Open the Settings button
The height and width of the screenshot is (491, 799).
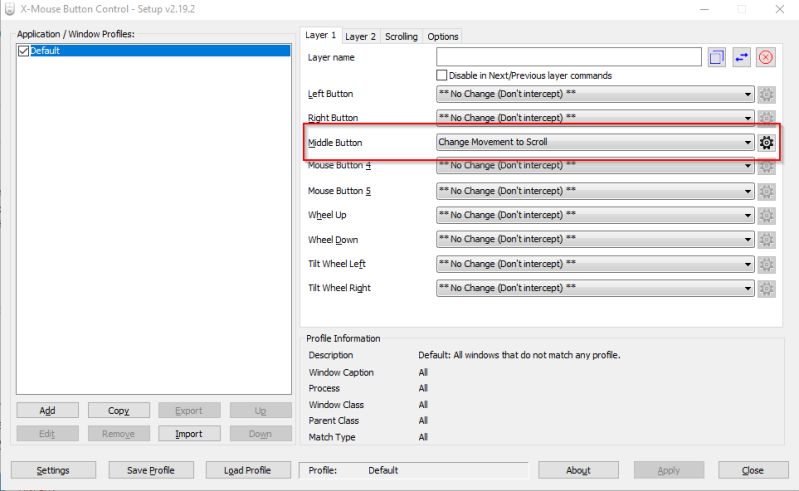[53, 470]
